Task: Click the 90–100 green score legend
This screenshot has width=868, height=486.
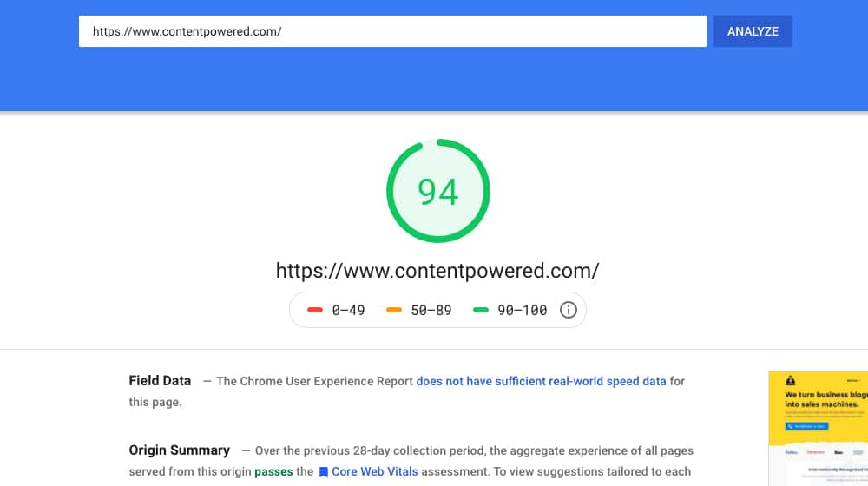Action: pos(510,310)
